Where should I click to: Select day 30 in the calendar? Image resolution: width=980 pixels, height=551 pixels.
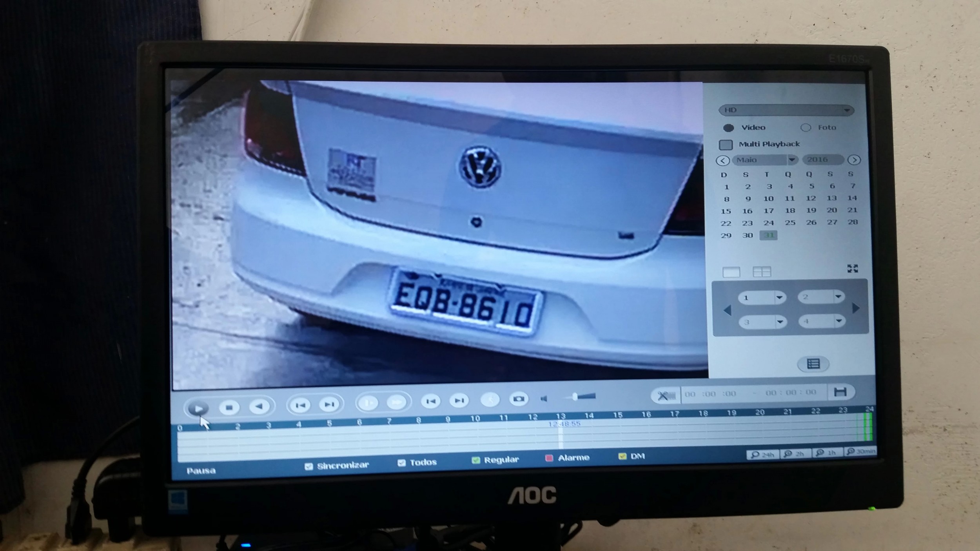(x=747, y=235)
